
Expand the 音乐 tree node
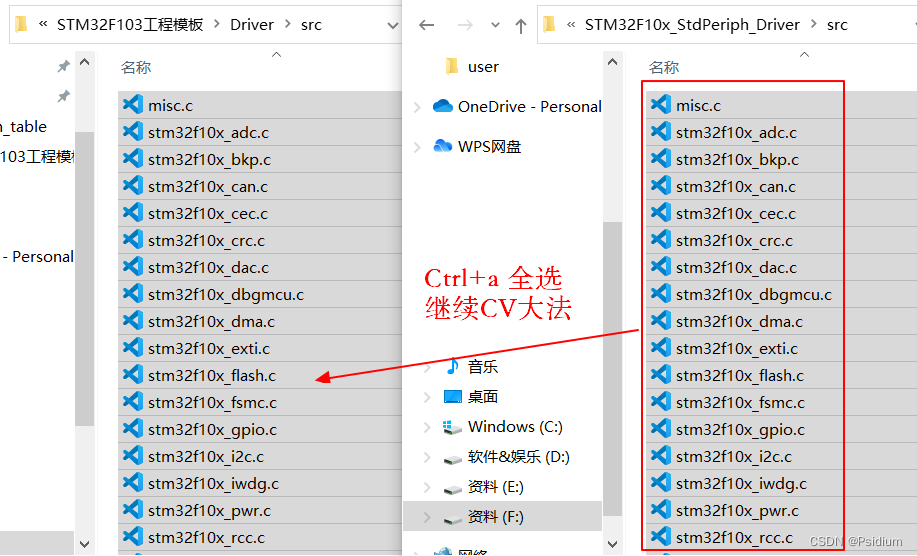click(427, 367)
